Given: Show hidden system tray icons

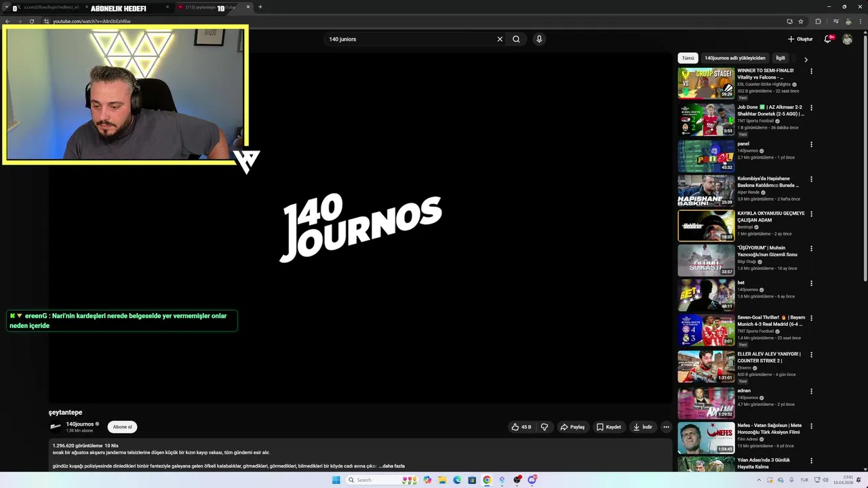Looking at the screenshot, I should click(x=758, y=480).
